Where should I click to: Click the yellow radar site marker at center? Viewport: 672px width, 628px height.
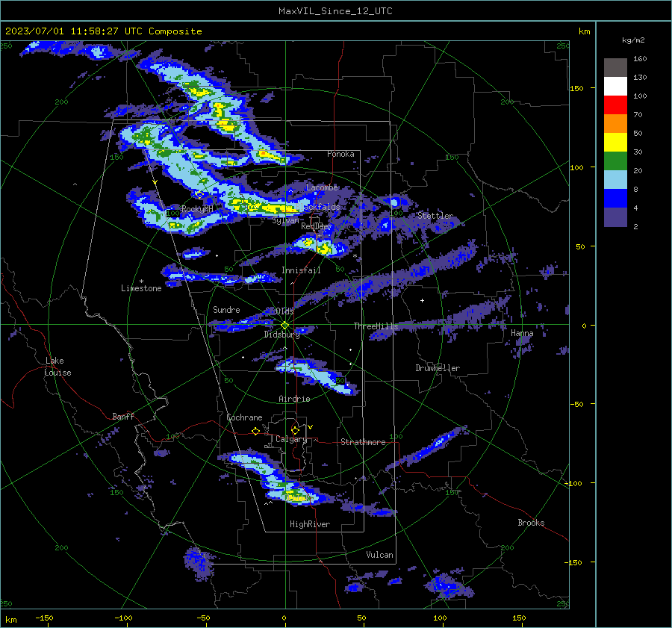click(x=284, y=326)
